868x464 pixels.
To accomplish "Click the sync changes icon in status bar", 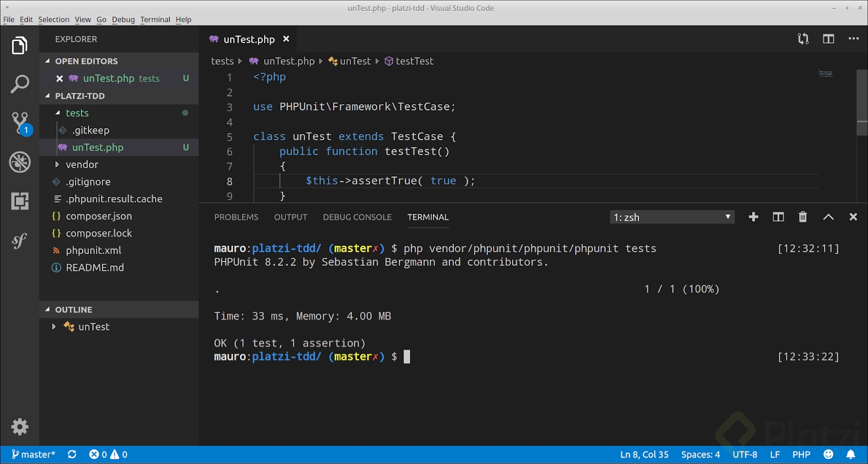I will tap(72, 455).
